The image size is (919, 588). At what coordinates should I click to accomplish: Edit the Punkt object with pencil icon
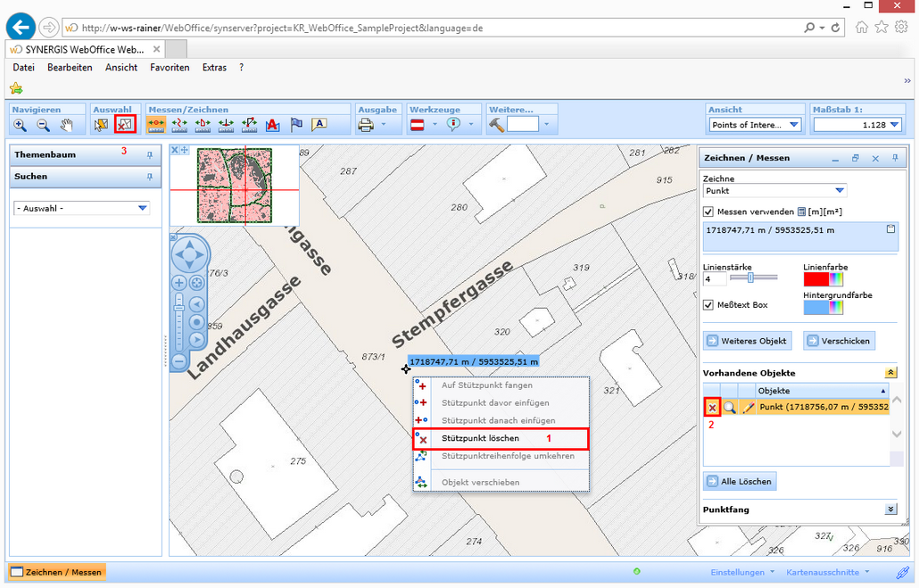pos(749,408)
